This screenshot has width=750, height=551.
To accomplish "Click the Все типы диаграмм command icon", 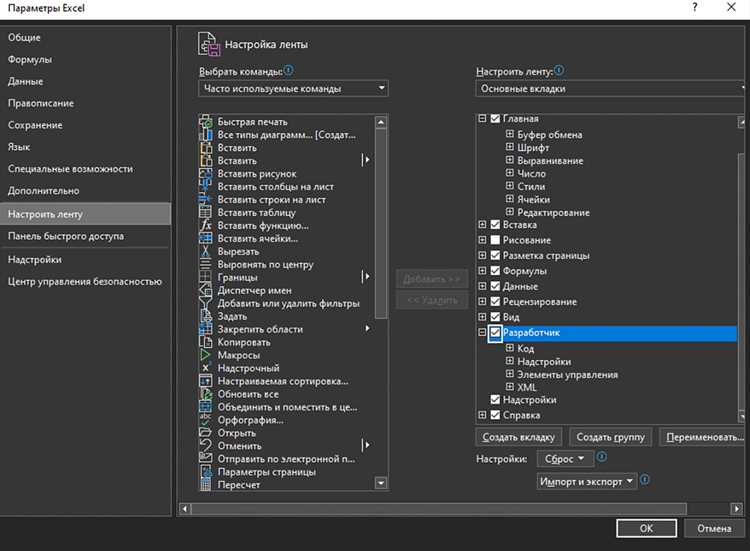I will [205, 135].
